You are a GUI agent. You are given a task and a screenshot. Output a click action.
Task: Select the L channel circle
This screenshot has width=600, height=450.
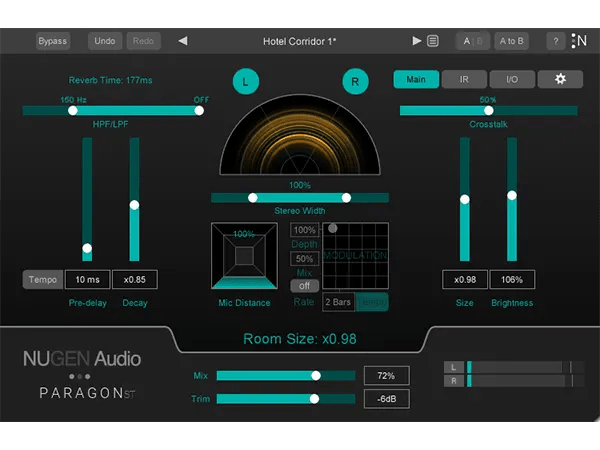click(x=246, y=82)
